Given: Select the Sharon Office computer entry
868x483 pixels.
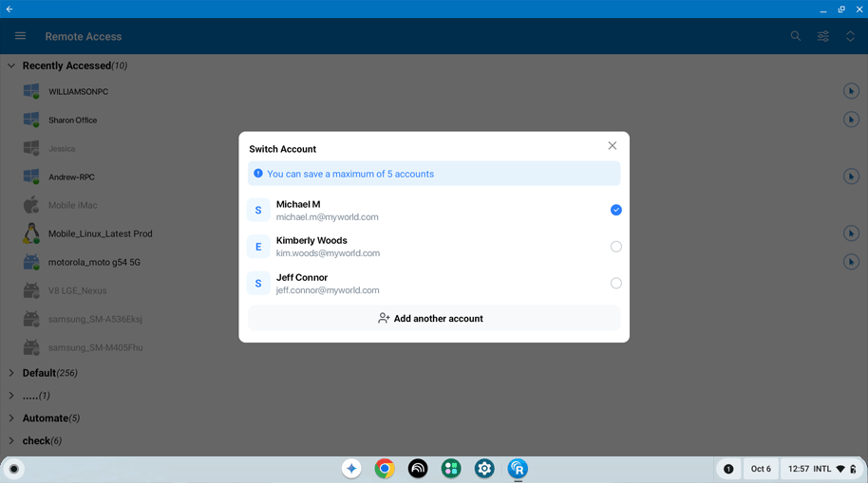Looking at the screenshot, I should click(x=72, y=121).
